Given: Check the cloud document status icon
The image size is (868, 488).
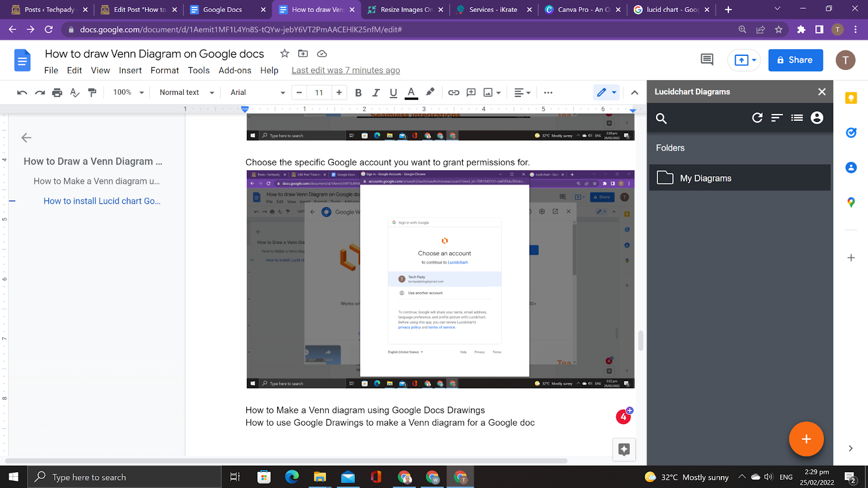Looking at the screenshot, I should (322, 54).
